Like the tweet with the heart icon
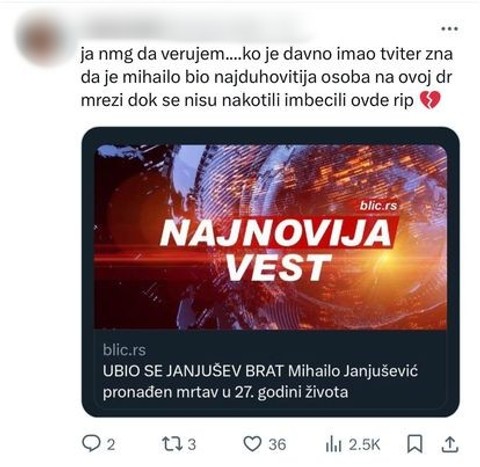The image size is (480, 467). click(252, 444)
